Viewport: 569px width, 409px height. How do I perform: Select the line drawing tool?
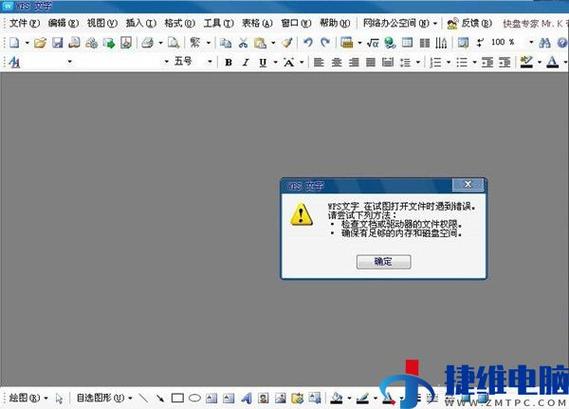click(x=143, y=398)
